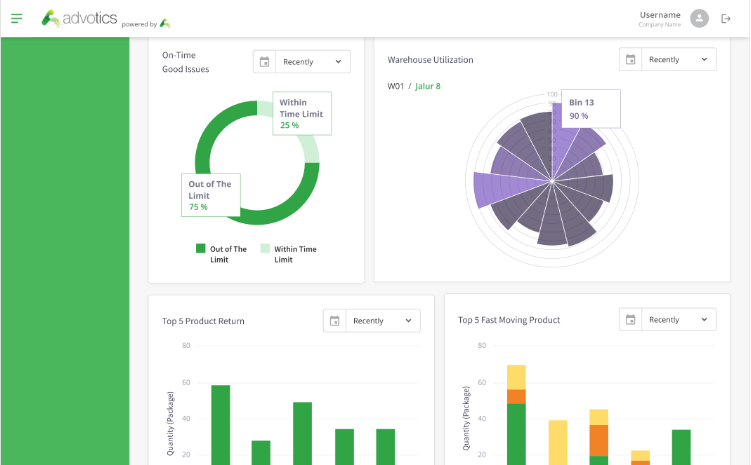Expand Recently dropdown in On-Time Good Issues
The width and height of the screenshot is (751, 465).
click(313, 62)
